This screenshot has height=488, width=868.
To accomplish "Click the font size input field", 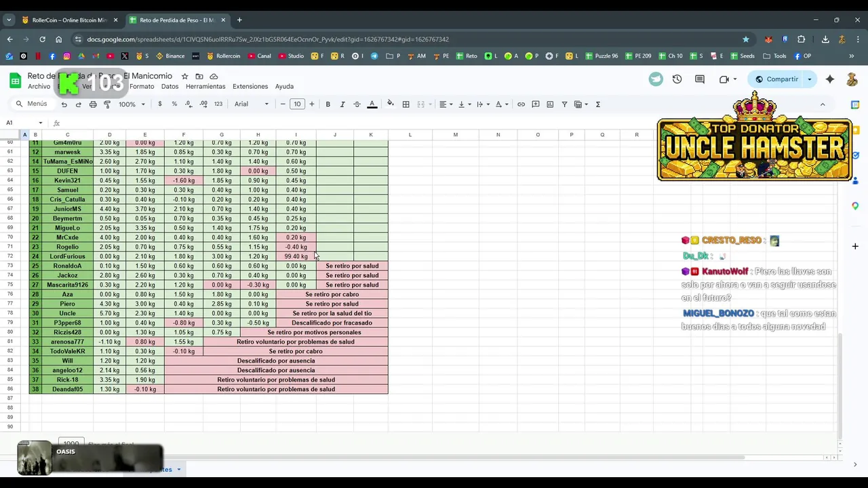I will 297,104.
